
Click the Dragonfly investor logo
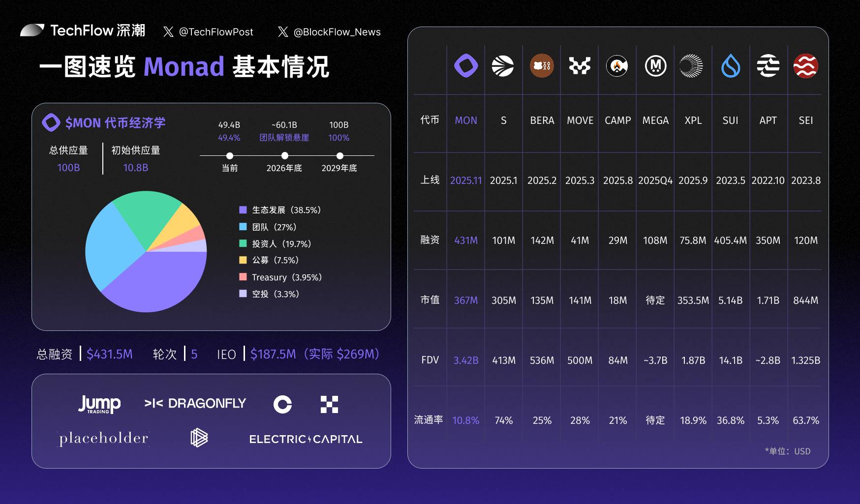[x=195, y=403]
